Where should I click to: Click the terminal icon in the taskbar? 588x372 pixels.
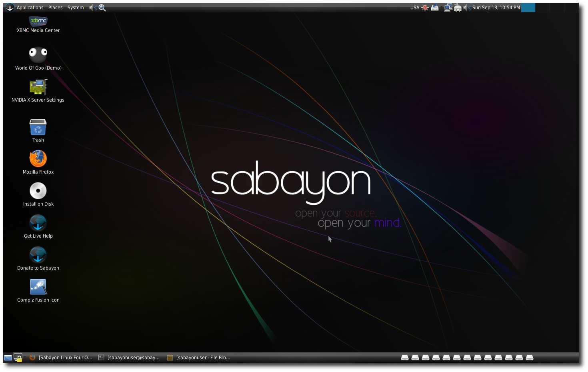(101, 358)
